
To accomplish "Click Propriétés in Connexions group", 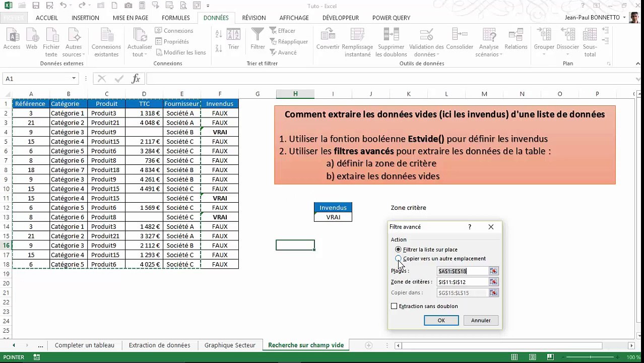I will click(172, 41).
